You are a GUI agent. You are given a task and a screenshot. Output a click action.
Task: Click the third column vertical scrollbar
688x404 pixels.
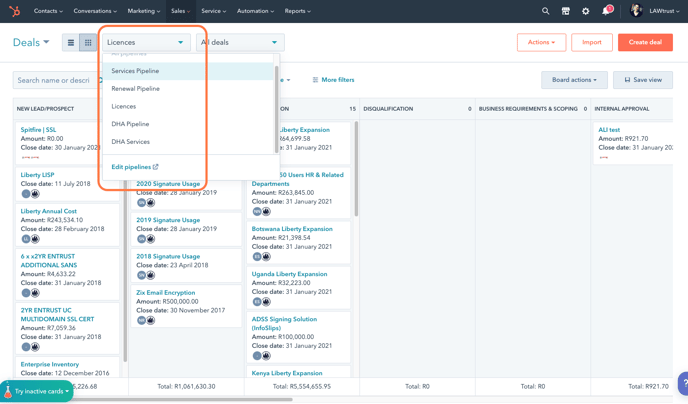click(356, 169)
